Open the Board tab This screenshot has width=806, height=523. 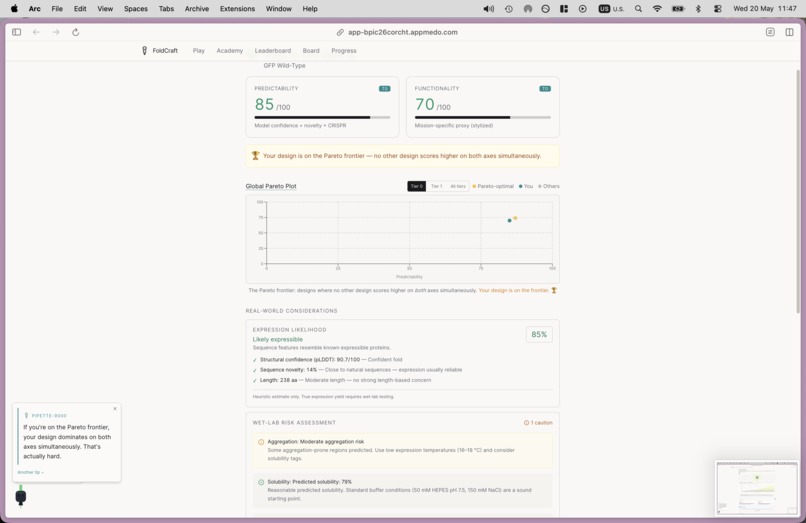click(311, 50)
